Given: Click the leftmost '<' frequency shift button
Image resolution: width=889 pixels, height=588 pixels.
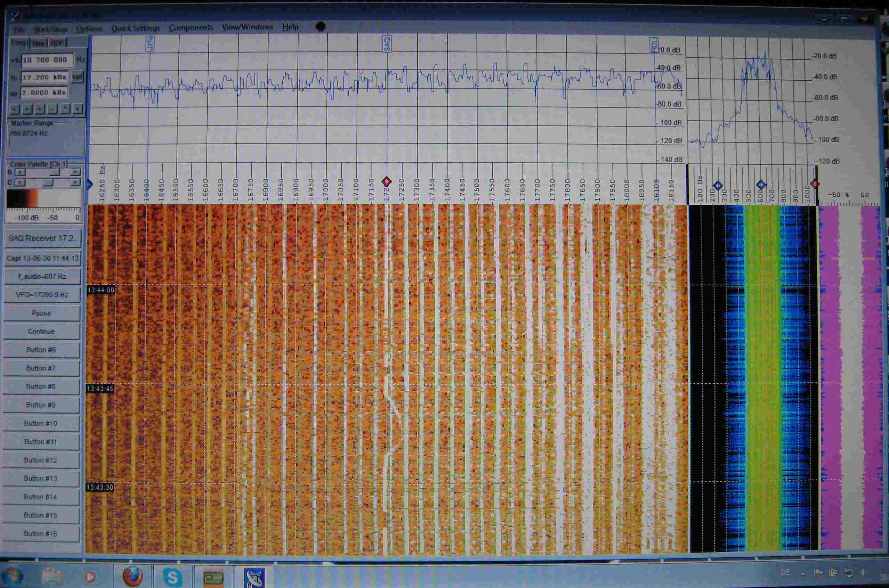Looking at the screenshot, I should pos(15,109).
